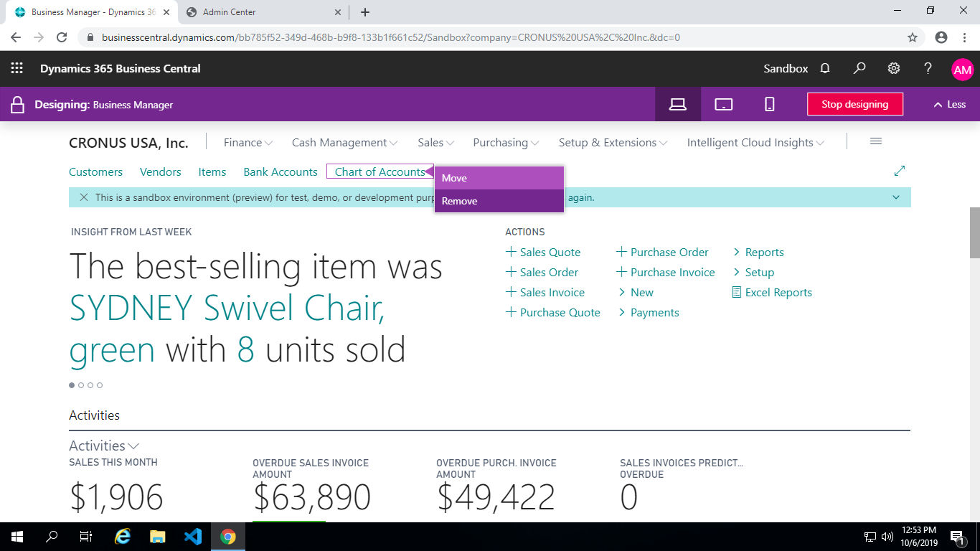Switch designer preview to desktop view
The height and width of the screenshot is (551, 980).
click(678, 104)
